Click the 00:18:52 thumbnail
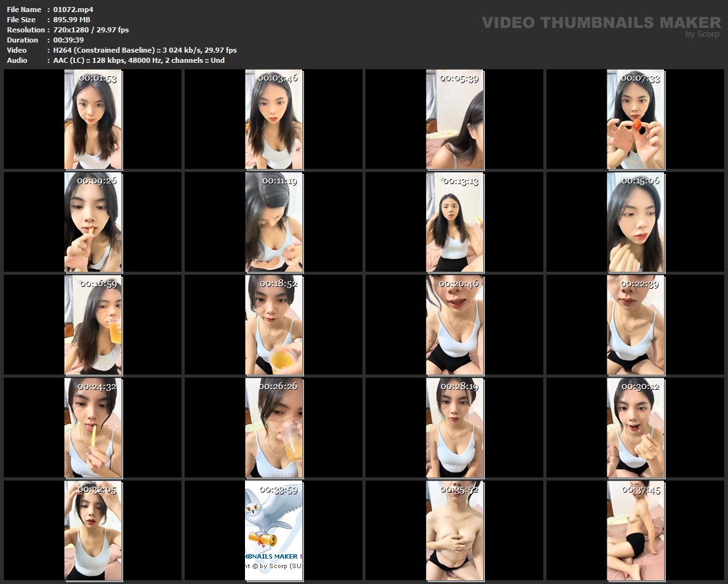Viewport: 728px width, 584px height. pos(274,325)
